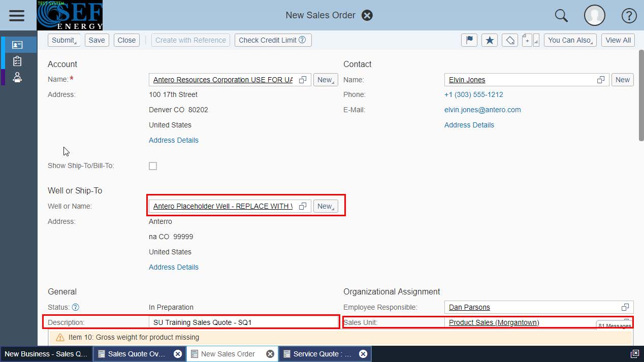
Task: Click '100 17th Street' address text
Action: [173, 94]
